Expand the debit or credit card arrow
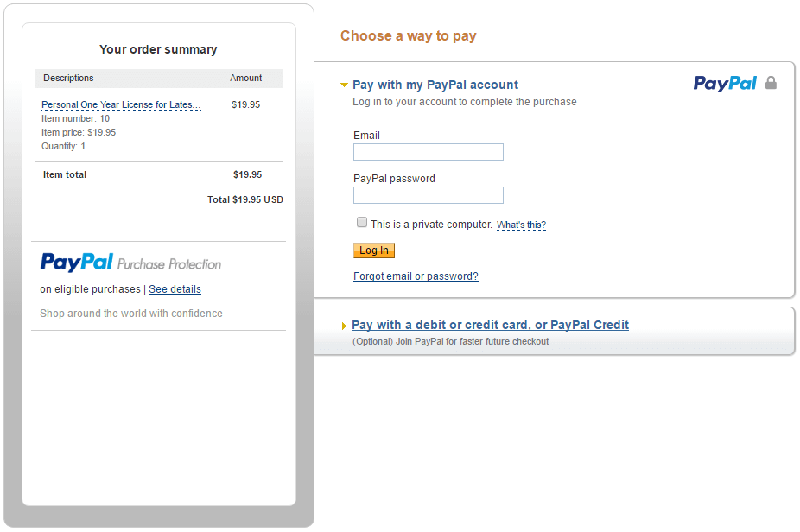Image resolution: width=800 pixels, height=532 pixels. coord(345,326)
